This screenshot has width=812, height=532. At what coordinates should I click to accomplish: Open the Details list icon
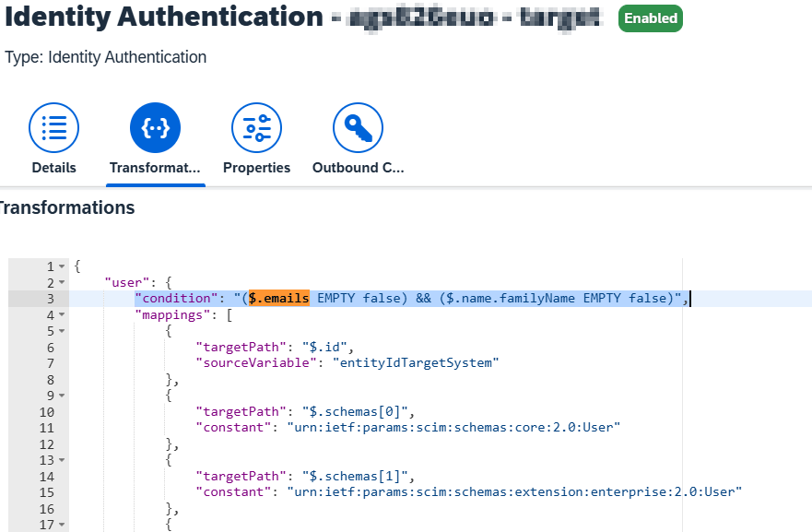[53, 127]
